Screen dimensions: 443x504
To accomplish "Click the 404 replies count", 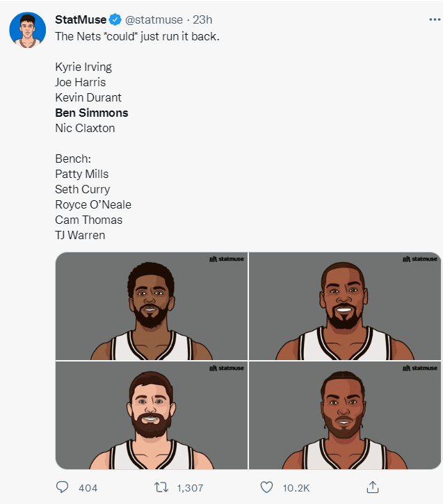I will click(x=88, y=488).
